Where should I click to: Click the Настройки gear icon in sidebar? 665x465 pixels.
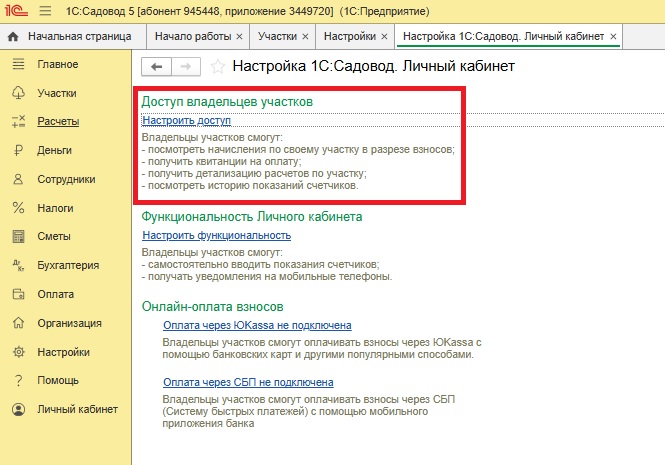click(x=18, y=352)
